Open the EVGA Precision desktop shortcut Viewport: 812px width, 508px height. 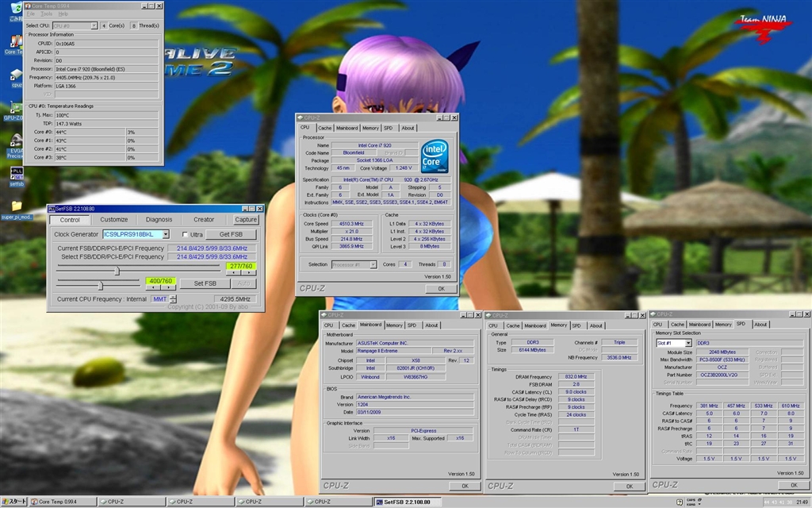pos(16,145)
